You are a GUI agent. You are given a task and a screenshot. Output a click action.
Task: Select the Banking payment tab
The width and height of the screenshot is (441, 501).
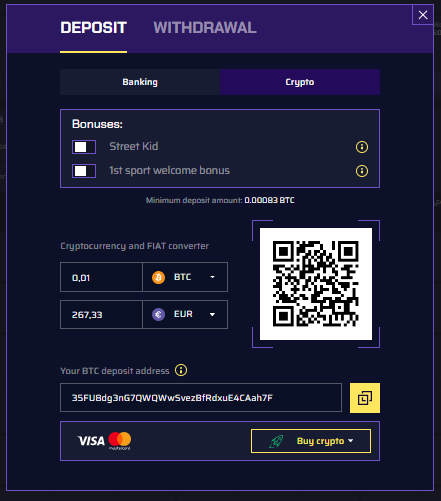[140, 82]
